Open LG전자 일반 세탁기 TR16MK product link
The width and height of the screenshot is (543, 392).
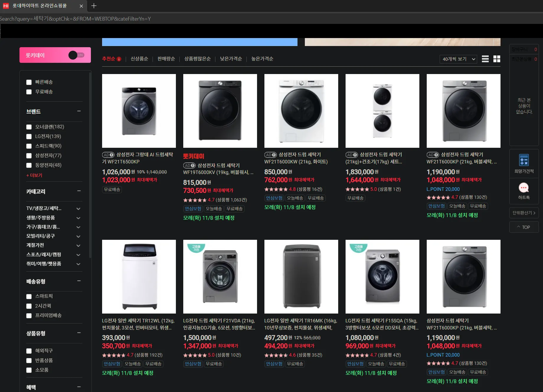(x=301, y=324)
